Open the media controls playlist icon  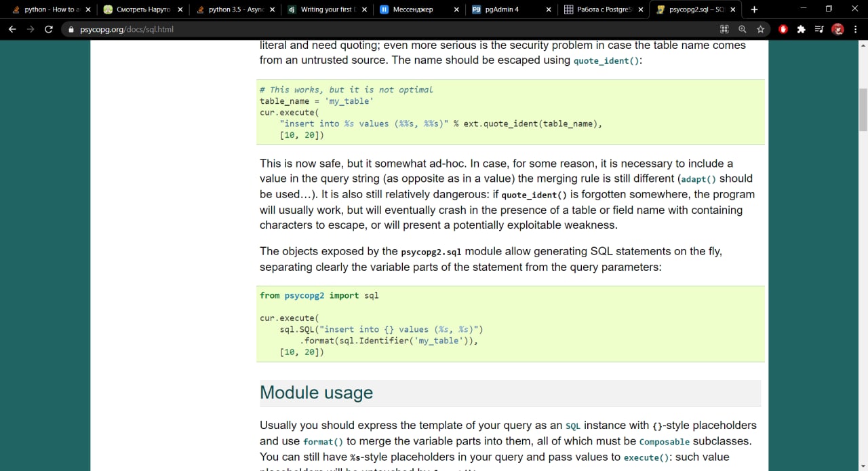pyautogui.click(x=819, y=29)
